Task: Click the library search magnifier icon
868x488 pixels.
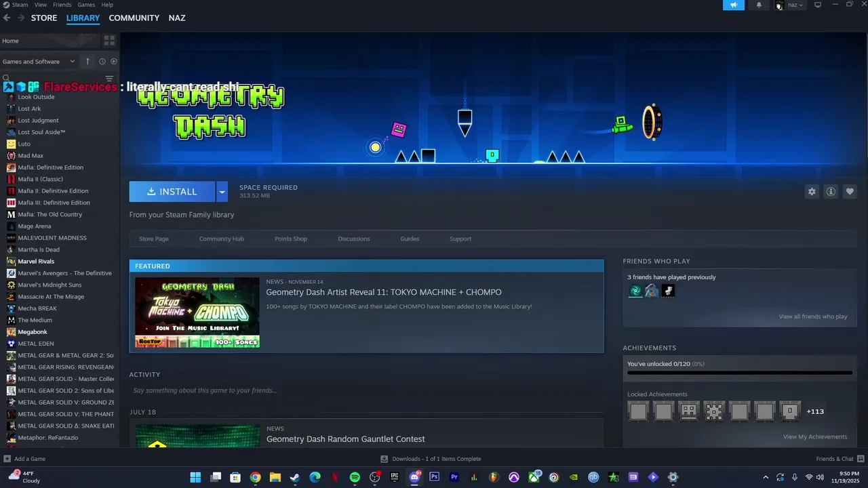Action: pyautogui.click(x=5, y=79)
